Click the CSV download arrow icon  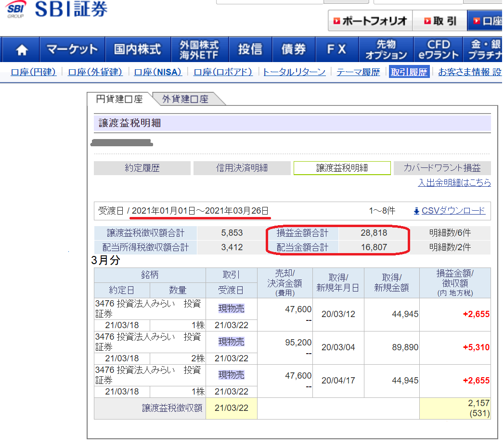[416, 211]
